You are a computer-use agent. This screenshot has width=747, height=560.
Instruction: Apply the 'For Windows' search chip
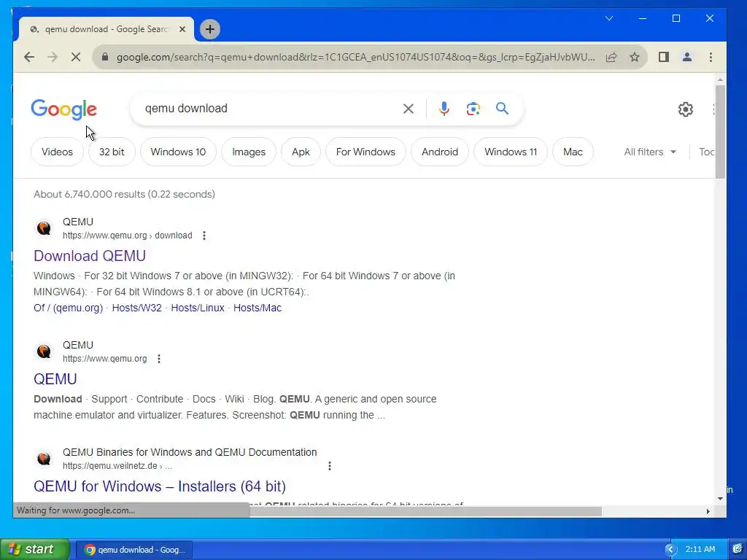[365, 152]
